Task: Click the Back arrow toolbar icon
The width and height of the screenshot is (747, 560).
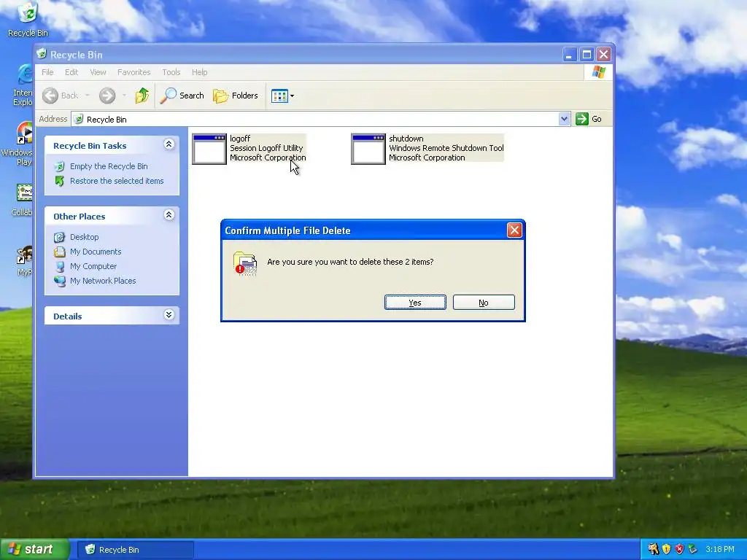Action: [50, 96]
